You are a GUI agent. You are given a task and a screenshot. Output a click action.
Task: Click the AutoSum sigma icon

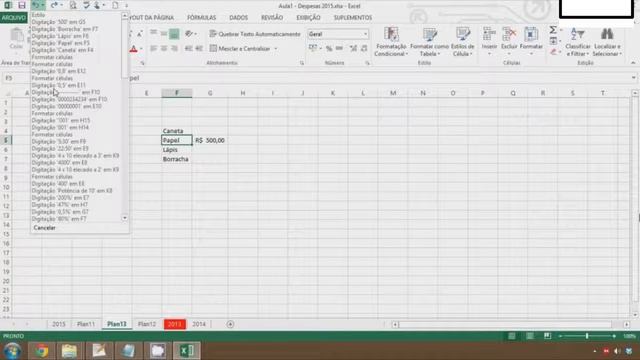click(553, 30)
